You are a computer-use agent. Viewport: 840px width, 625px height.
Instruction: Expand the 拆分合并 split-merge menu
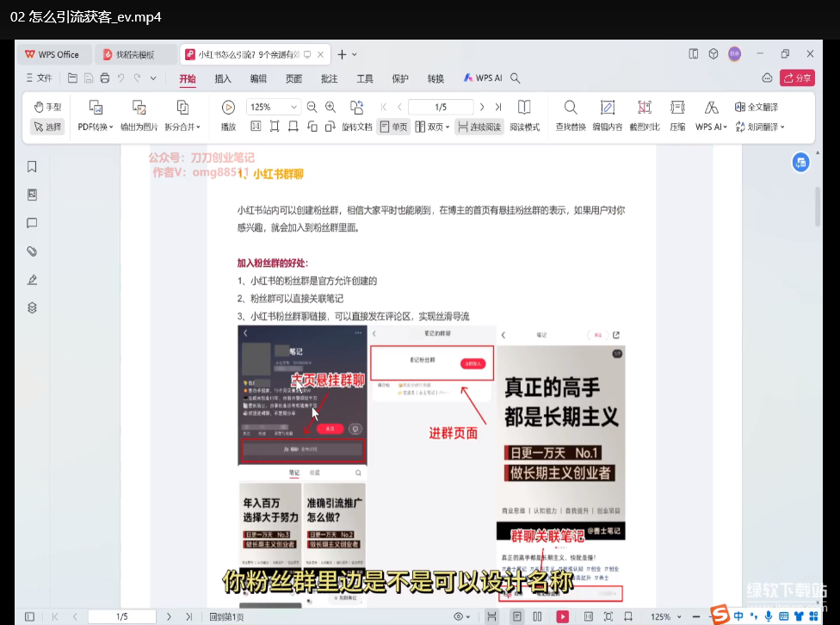[182, 115]
